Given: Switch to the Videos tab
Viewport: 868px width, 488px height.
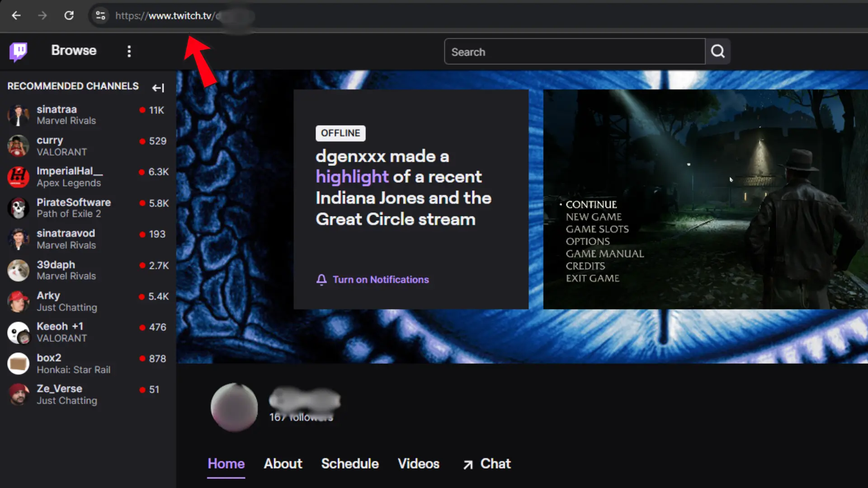Looking at the screenshot, I should pyautogui.click(x=419, y=464).
